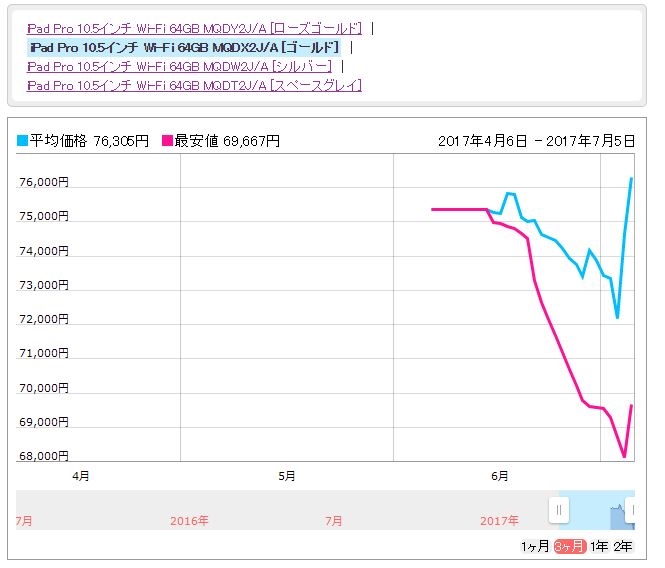
Task: Click the 最安値 69,667円 legend label
Action: (227, 140)
